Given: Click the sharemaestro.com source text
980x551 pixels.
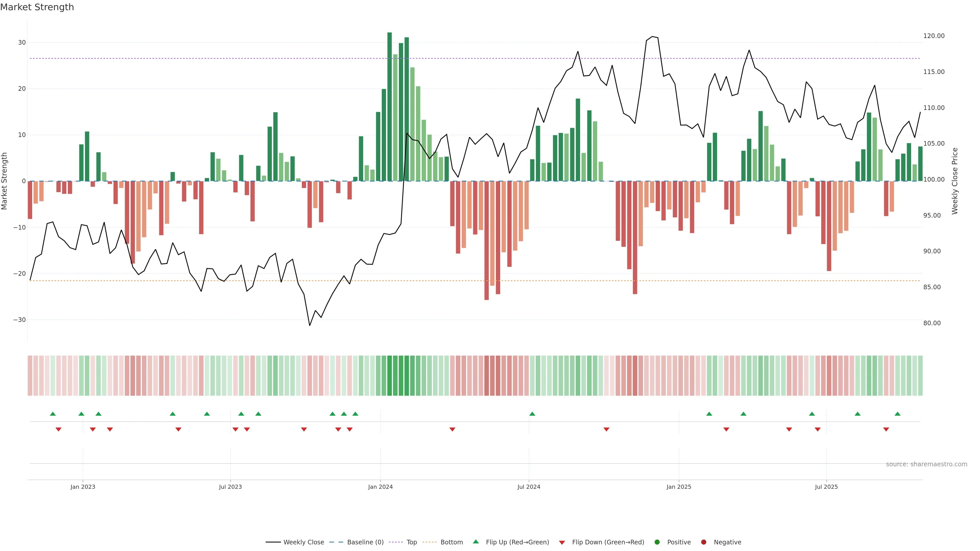Looking at the screenshot, I should click(926, 464).
